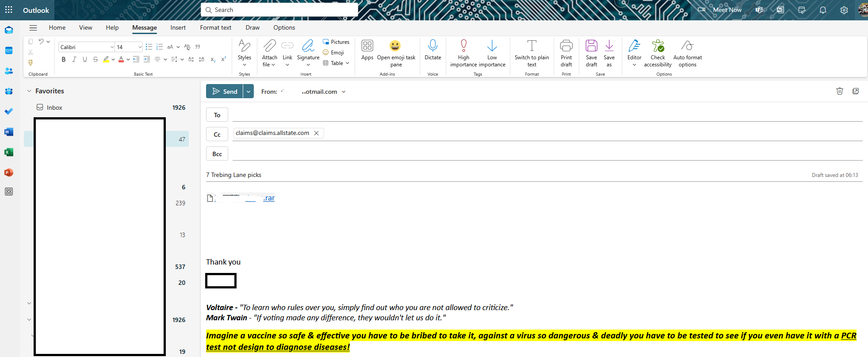Click the Search box
The image size is (868, 357).
[x=279, y=10]
